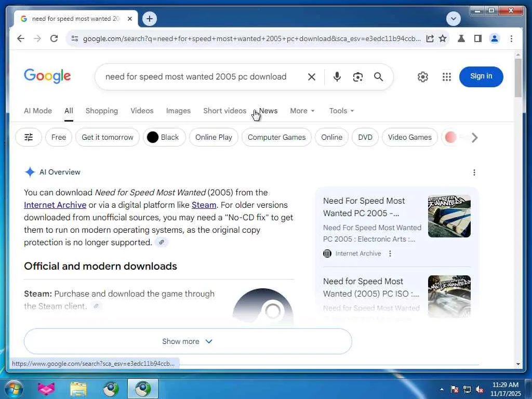View site information icon in address bar
Viewport: 532px width, 399px height.
pos(75,38)
